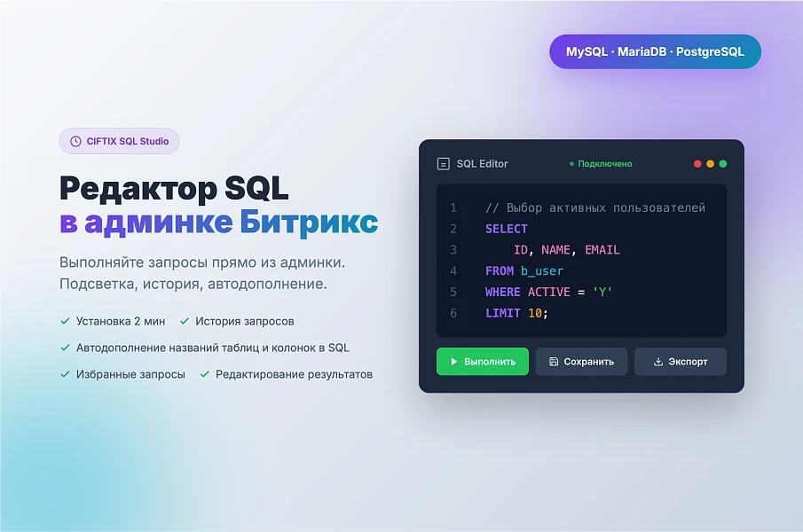Click LIMIT on line 6
This screenshot has height=532, width=803.
coord(502,313)
